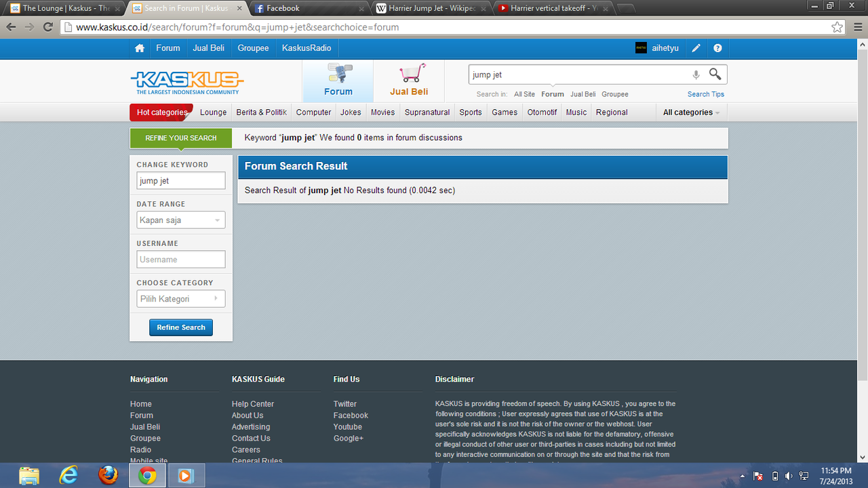Click the Chrome taskbar icon
The image size is (868, 488).
146,476
